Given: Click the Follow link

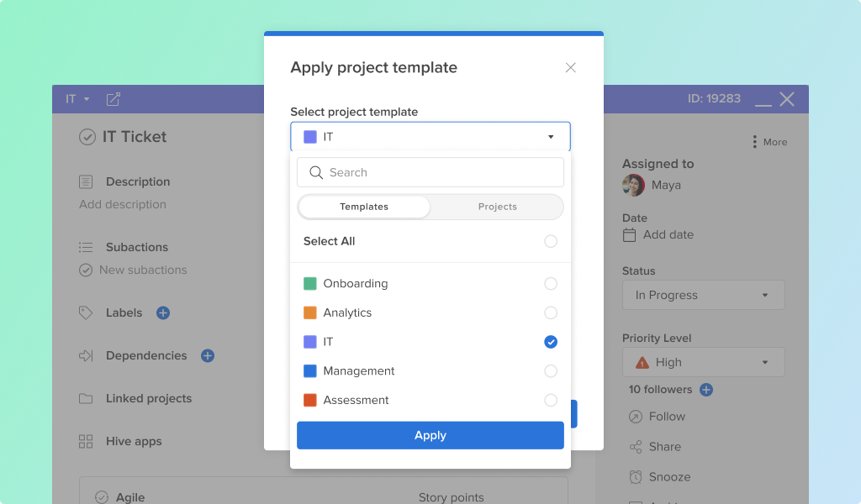Looking at the screenshot, I should coord(667,417).
